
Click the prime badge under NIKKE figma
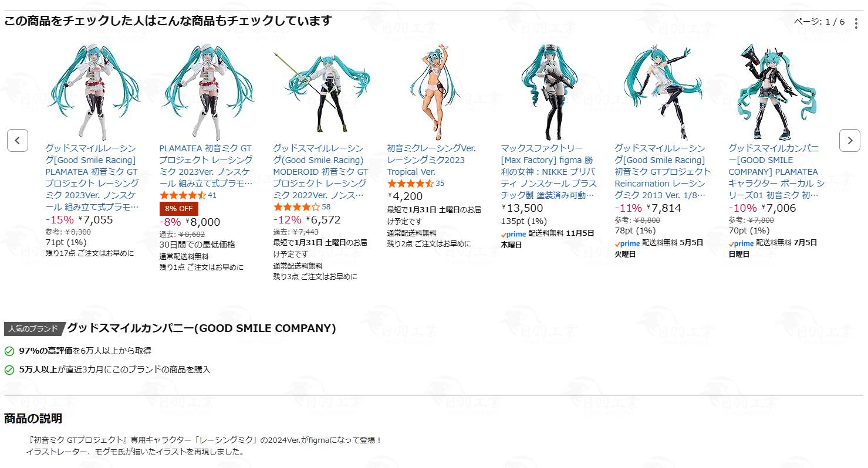(x=514, y=234)
